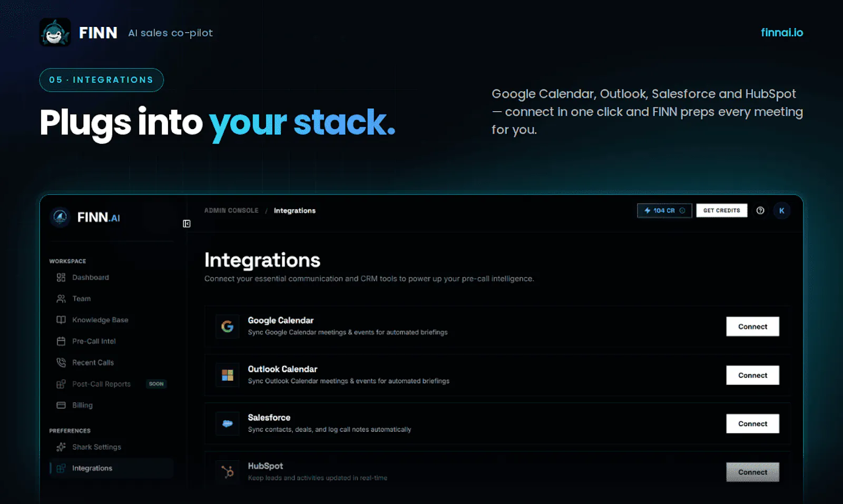Click the Post-Call Reports icon
This screenshot has height=504, width=843.
[x=61, y=384]
